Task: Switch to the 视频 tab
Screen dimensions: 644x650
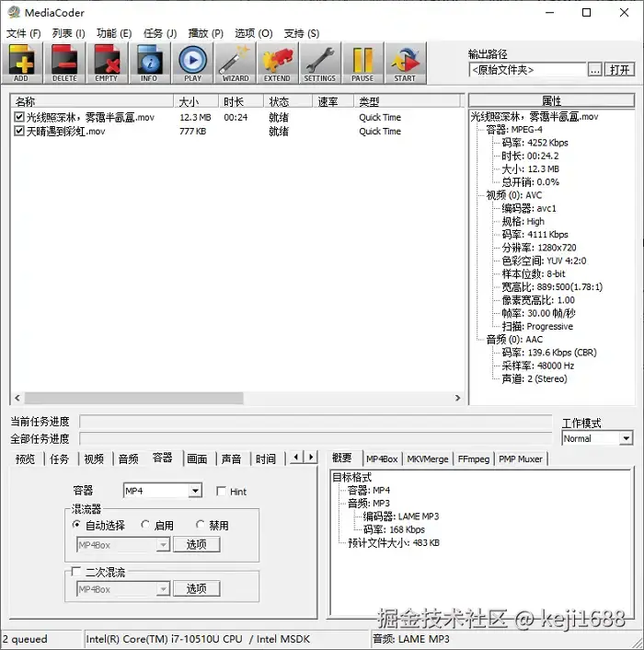Action: (x=94, y=458)
